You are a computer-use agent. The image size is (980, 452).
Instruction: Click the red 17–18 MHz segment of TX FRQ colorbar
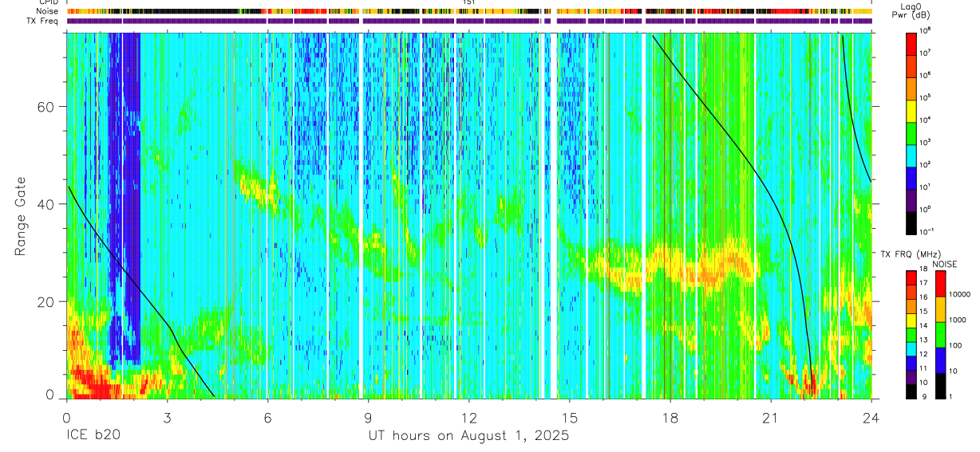click(911, 278)
